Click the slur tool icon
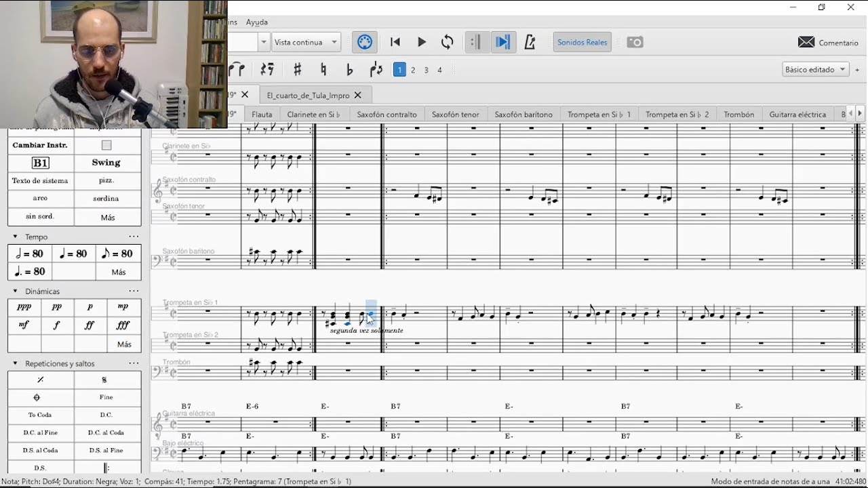Screen dimensions: 868x488 click(237, 69)
